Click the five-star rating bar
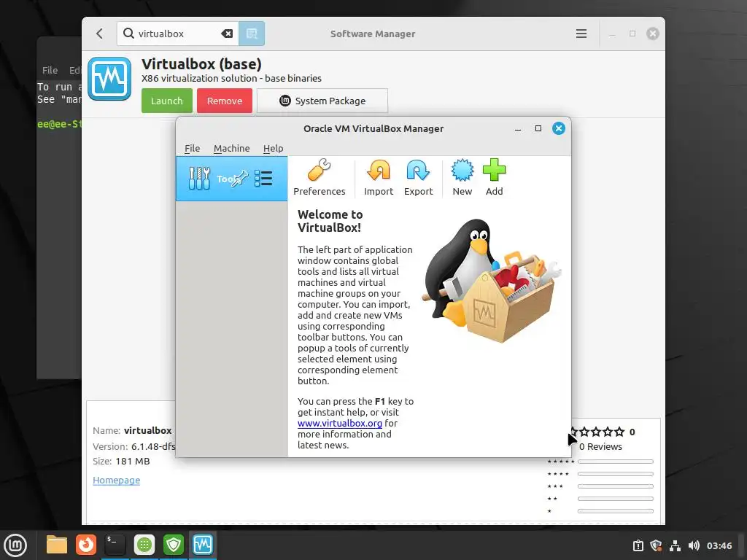The height and width of the screenshot is (560, 747). click(615, 462)
